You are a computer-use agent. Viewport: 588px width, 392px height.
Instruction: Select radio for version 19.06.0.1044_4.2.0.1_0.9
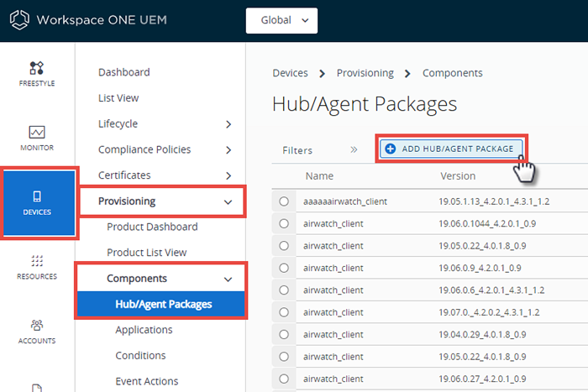[284, 224]
